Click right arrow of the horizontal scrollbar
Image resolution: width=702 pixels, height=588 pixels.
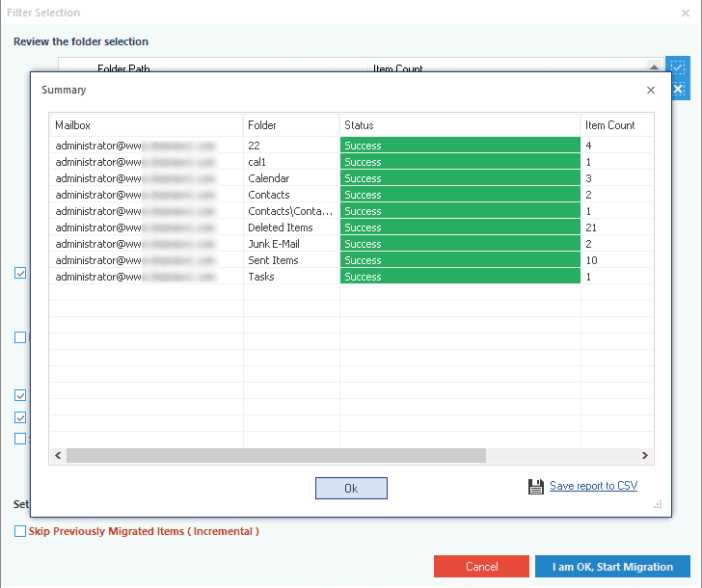[645, 456]
